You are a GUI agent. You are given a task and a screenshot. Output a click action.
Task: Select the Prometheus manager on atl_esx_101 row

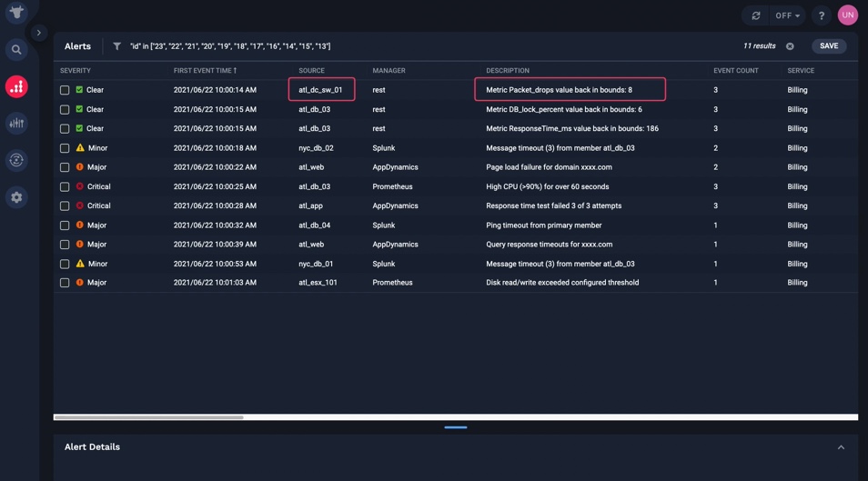(x=392, y=282)
